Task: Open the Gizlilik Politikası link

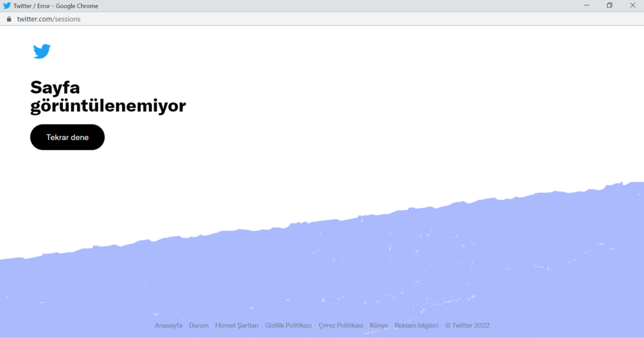Action: click(288, 325)
